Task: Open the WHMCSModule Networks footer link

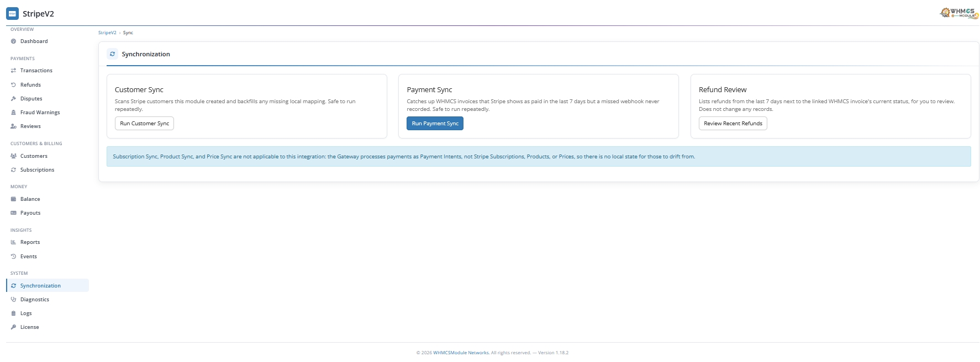Action: [x=461, y=353]
